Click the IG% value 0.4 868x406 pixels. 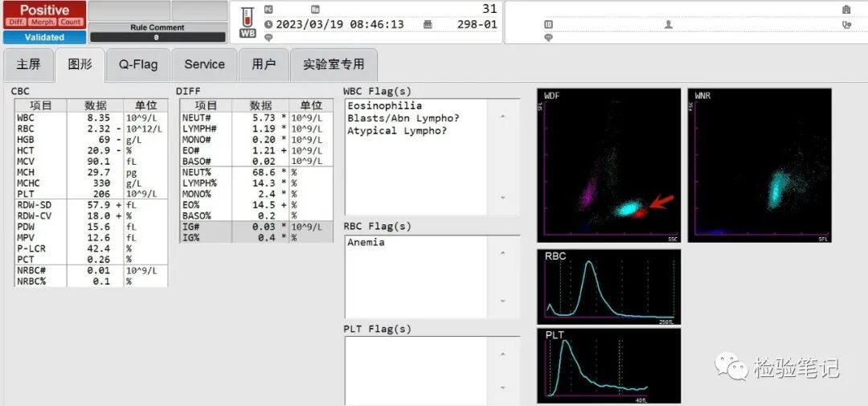tap(267, 238)
